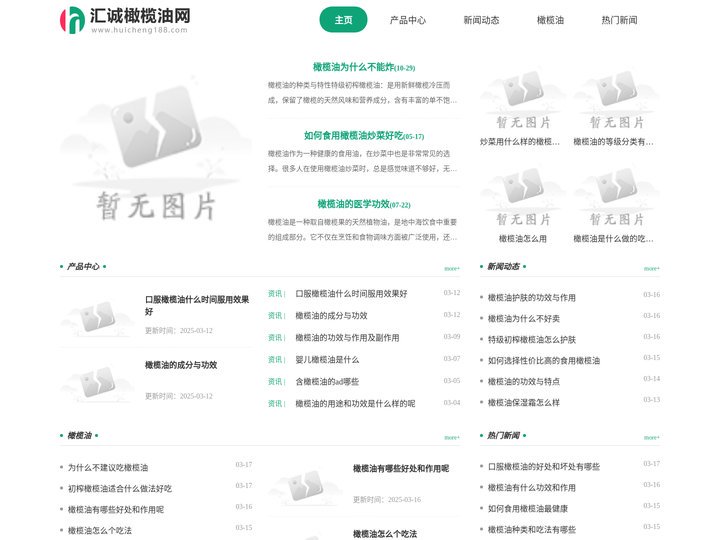The image size is (720, 540).
Task: Click thumbnail beside 橄榄油有哪些好处和作用呢 card
Action: click(x=305, y=485)
